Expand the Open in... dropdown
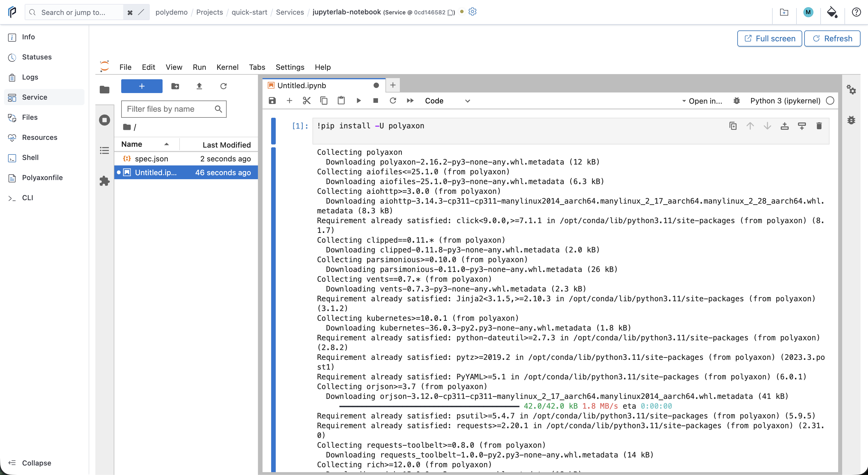 tap(702, 101)
